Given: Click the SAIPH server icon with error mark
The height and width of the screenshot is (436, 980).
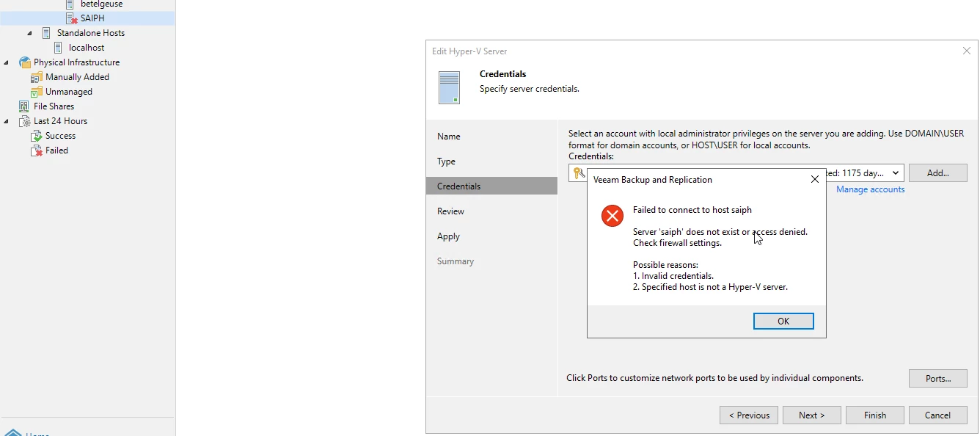Looking at the screenshot, I should (71, 18).
